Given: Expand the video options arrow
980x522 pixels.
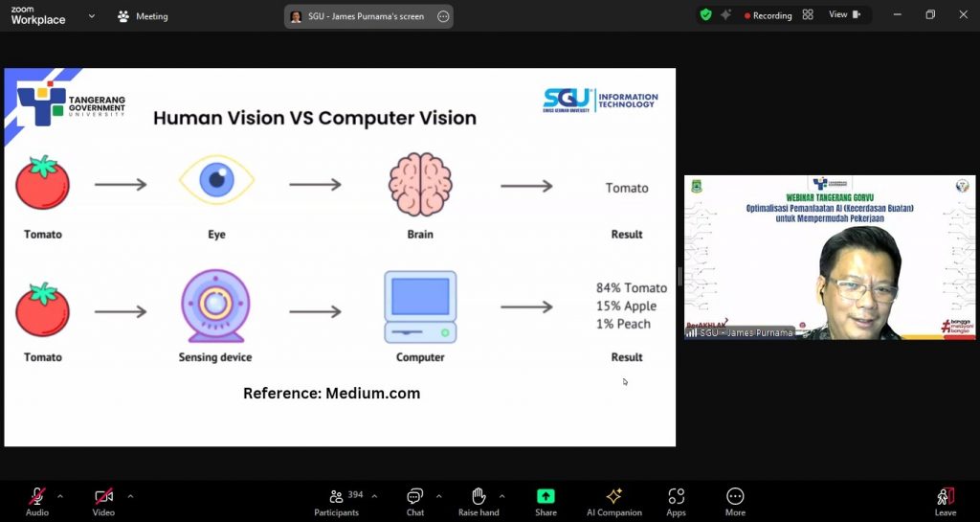Looking at the screenshot, I should [x=130, y=496].
